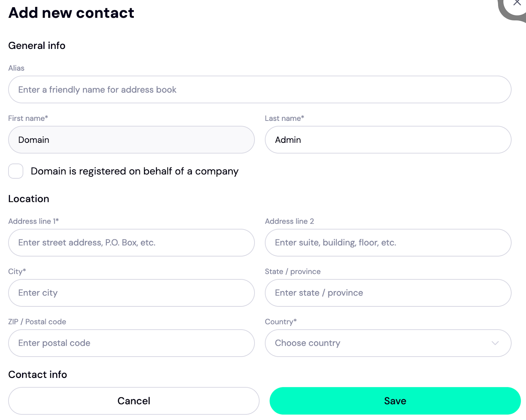Image resolution: width=526 pixels, height=420 pixels.
Task: Click the Alias field label
Action: pos(16,68)
